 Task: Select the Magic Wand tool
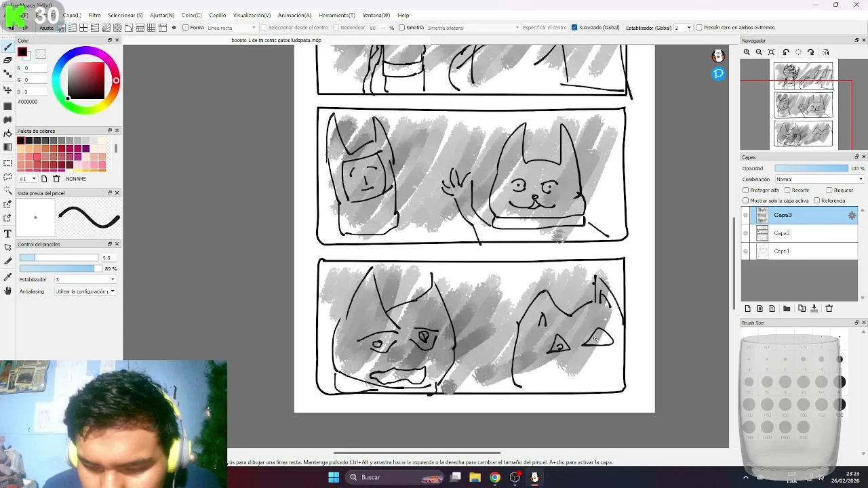pos(7,190)
